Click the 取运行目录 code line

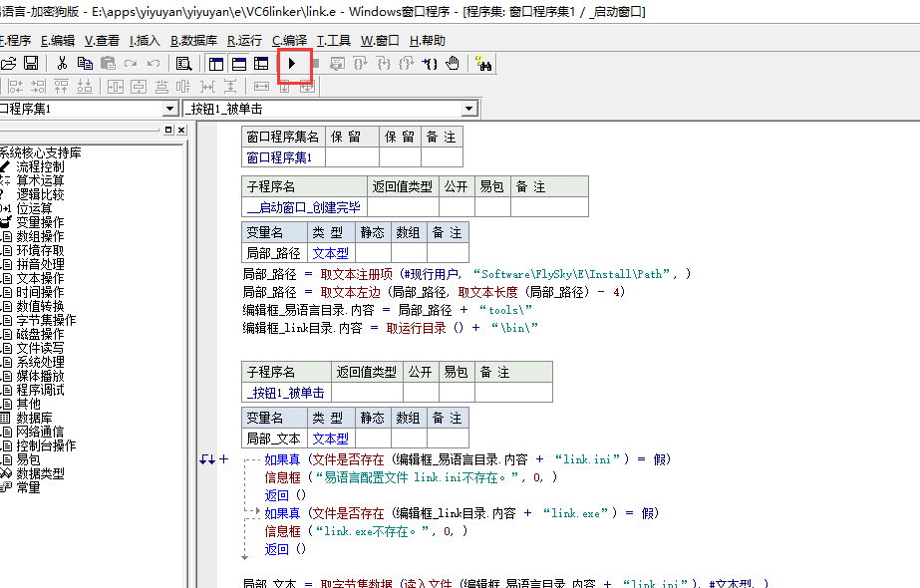(391, 328)
